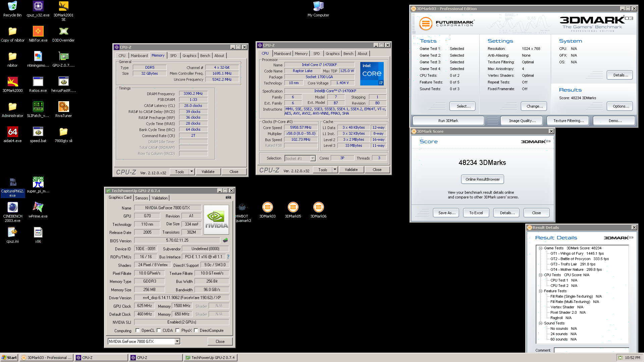Switch to the Validation tab in GPU-Z

(160, 198)
